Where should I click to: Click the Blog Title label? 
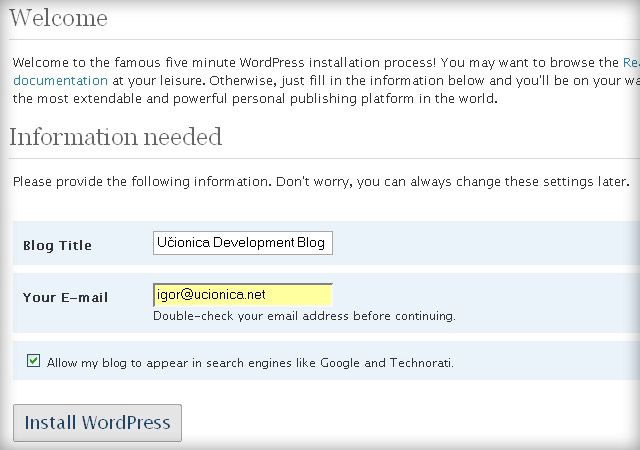point(57,245)
